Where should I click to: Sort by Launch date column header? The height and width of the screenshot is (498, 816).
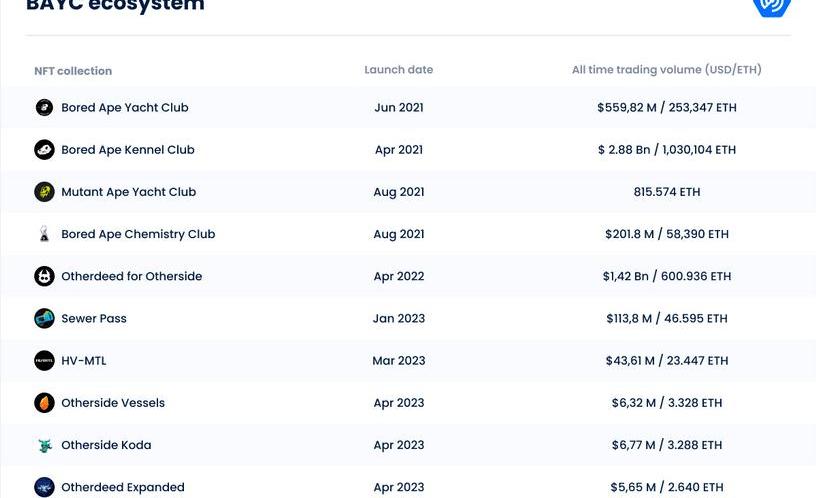(x=398, y=70)
